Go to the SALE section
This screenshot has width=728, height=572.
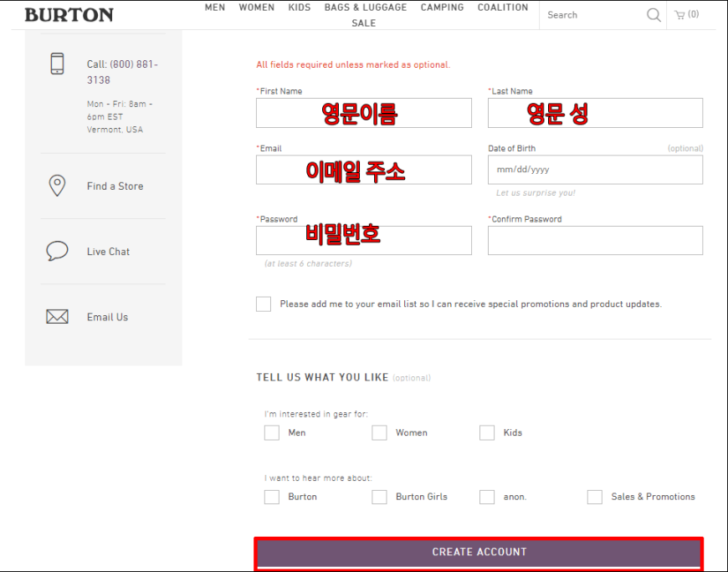[363, 23]
